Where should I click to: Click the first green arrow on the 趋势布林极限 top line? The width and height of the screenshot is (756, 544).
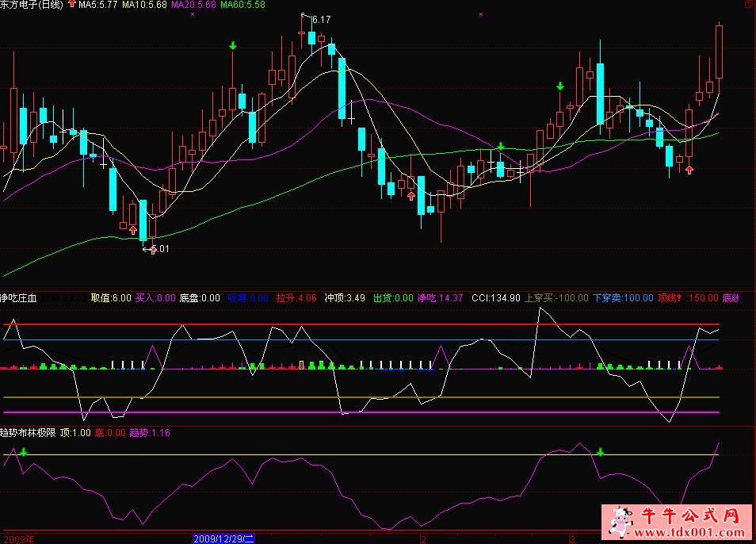(23, 452)
